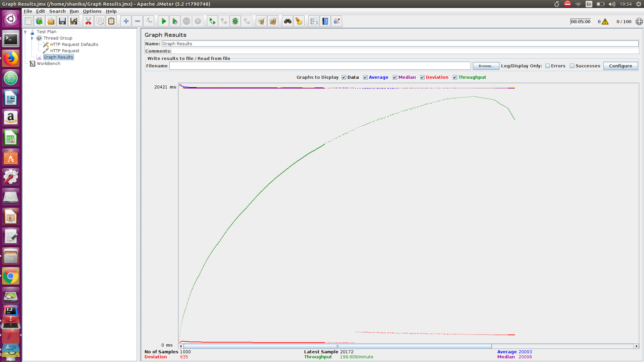Open the Search binoculars icon

(x=287, y=21)
